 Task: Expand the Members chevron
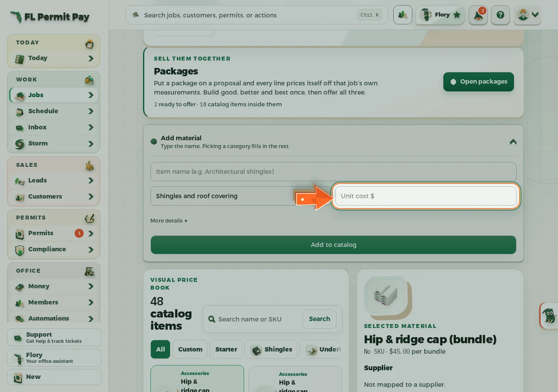coord(91,303)
